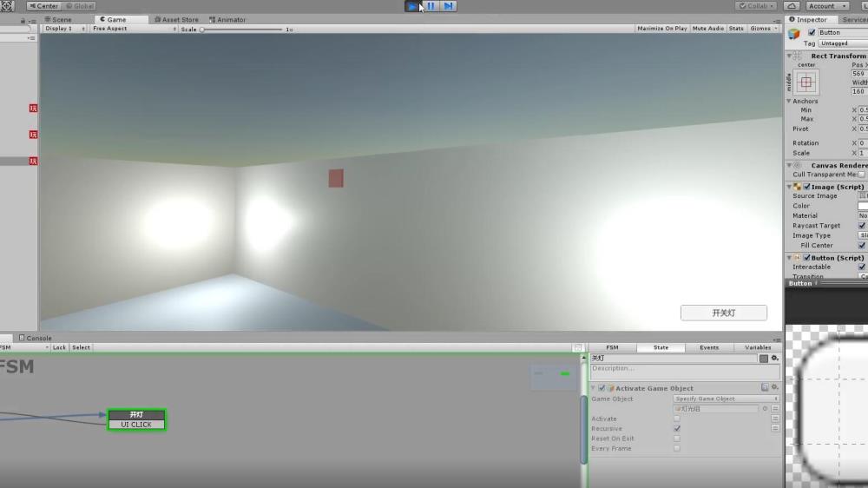Click the state name field 关灯
Viewport: 868px width, 488px height.
pyautogui.click(x=674, y=359)
